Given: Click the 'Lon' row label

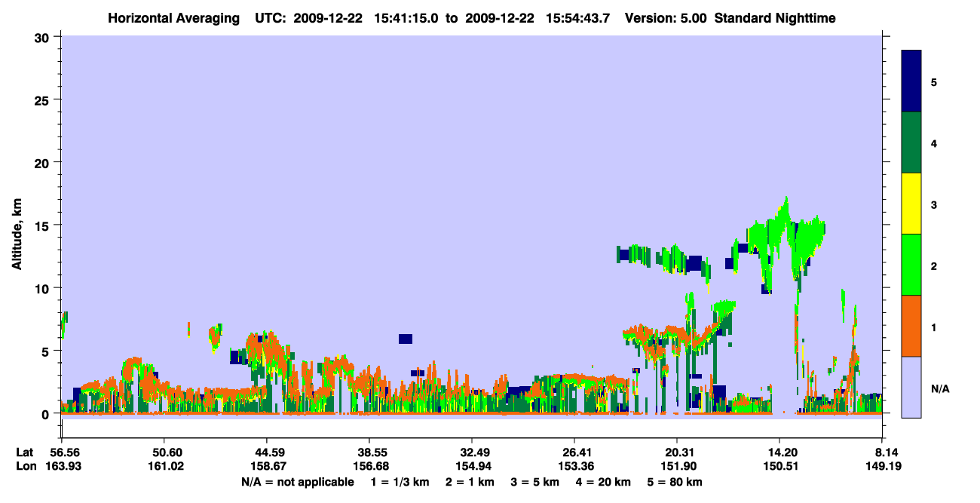Looking at the screenshot, I should pyautogui.click(x=26, y=466).
